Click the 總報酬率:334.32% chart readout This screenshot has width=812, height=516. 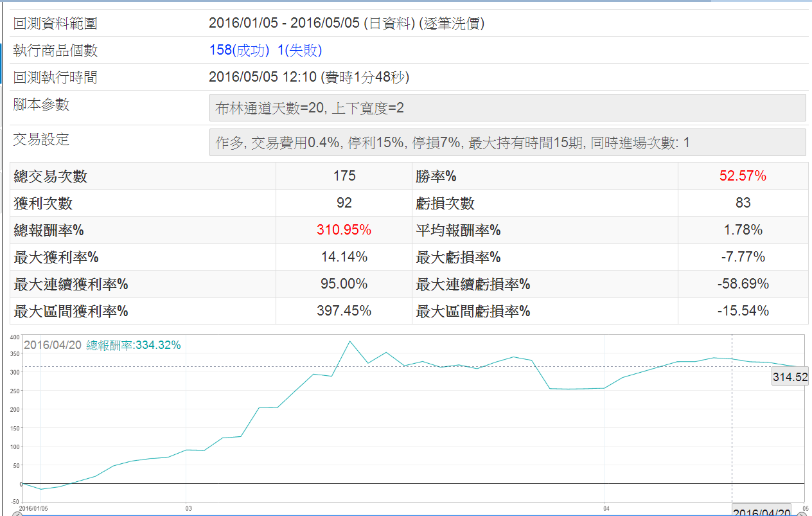pyautogui.click(x=134, y=345)
